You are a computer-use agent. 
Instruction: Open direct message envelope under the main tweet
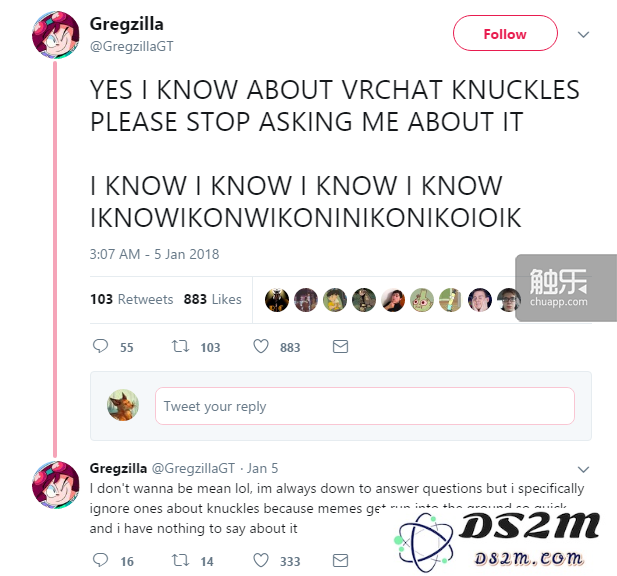coord(340,347)
